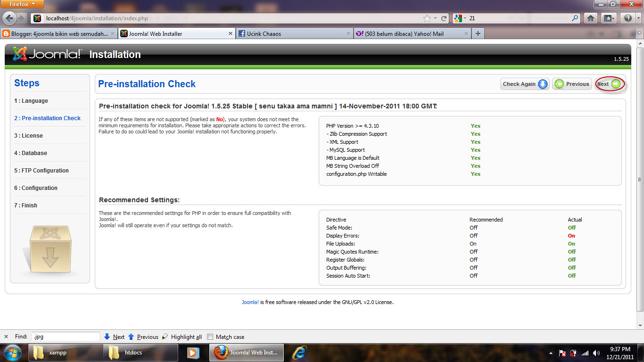
Task: Switch to Yahoo! Mail tab
Action: (412, 33)
